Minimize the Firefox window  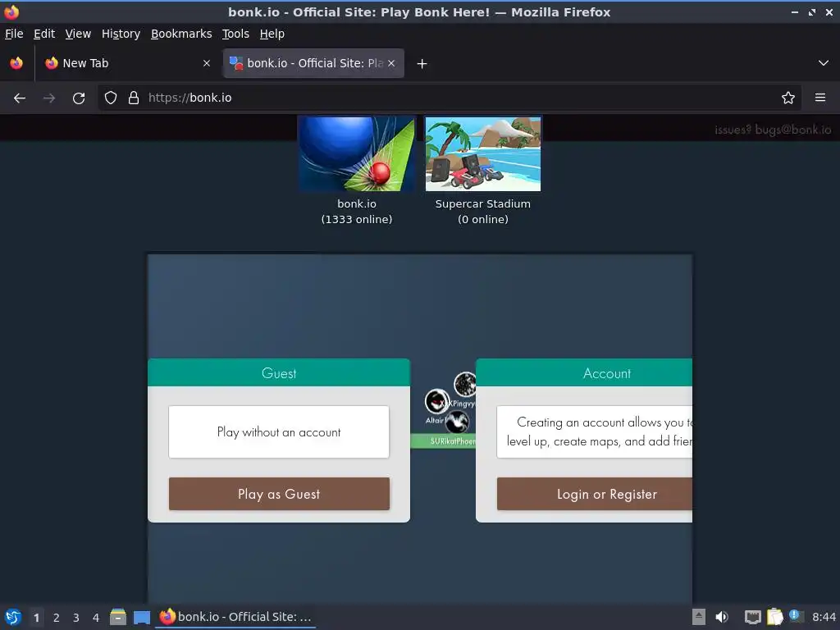tap(795, 11)
